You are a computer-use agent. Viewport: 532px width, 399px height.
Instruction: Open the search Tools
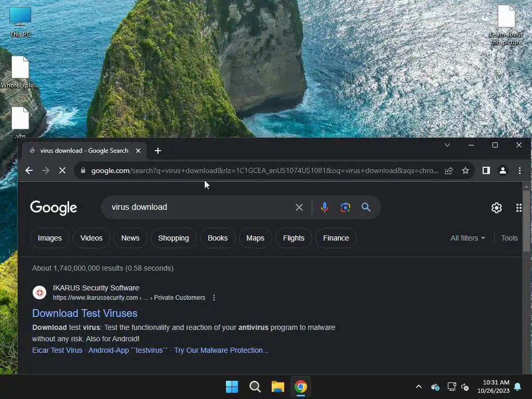pyautogui.click(x=509, y=238)
